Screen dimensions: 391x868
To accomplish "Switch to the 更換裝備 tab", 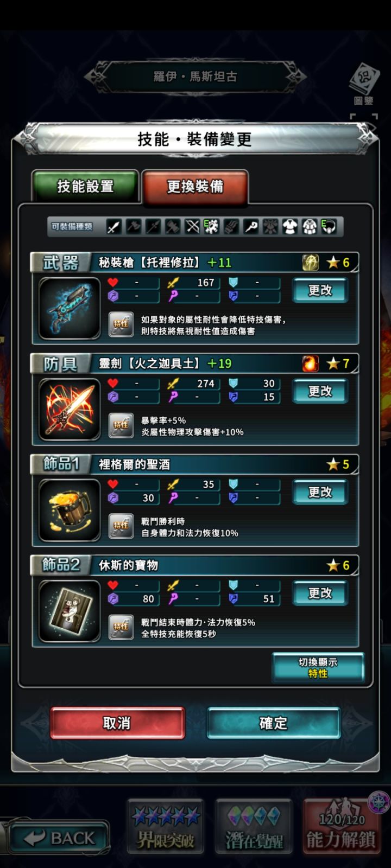I will click(195, 187).
